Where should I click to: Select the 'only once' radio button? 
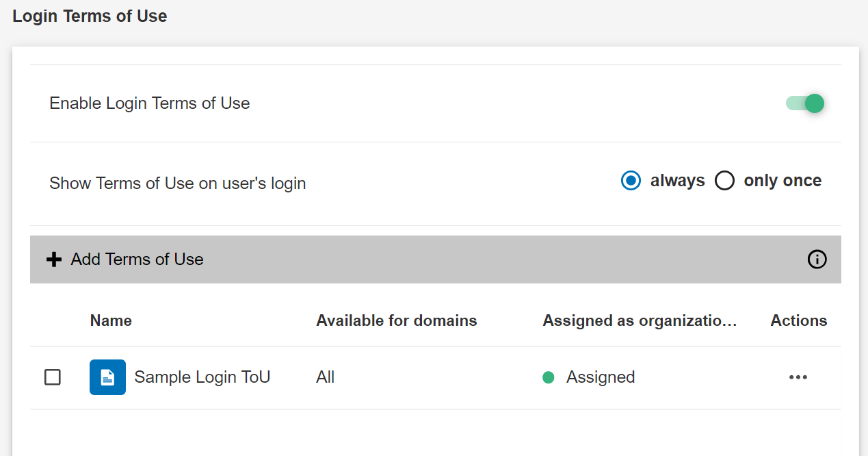[724, 180]
